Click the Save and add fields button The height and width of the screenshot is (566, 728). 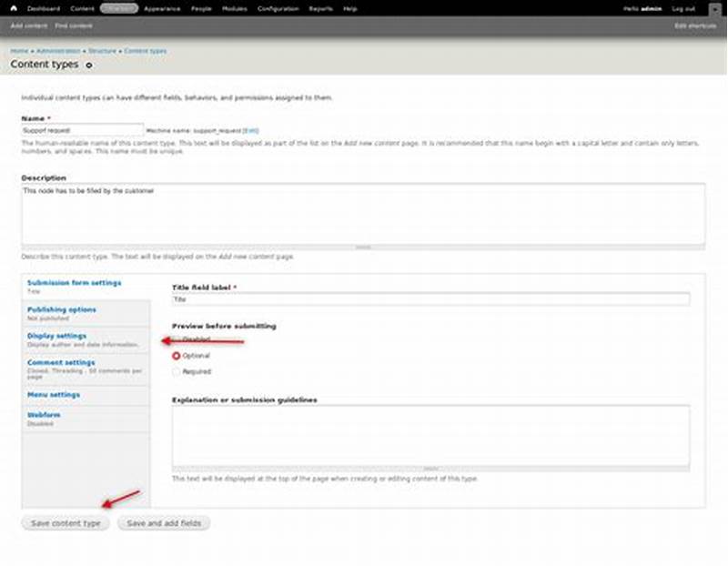[x=165, y=523]
